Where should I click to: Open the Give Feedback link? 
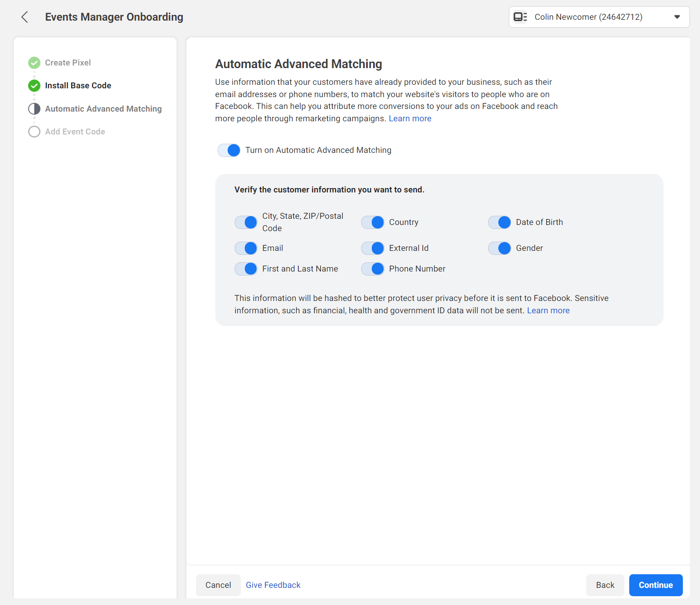pos(273,585)
